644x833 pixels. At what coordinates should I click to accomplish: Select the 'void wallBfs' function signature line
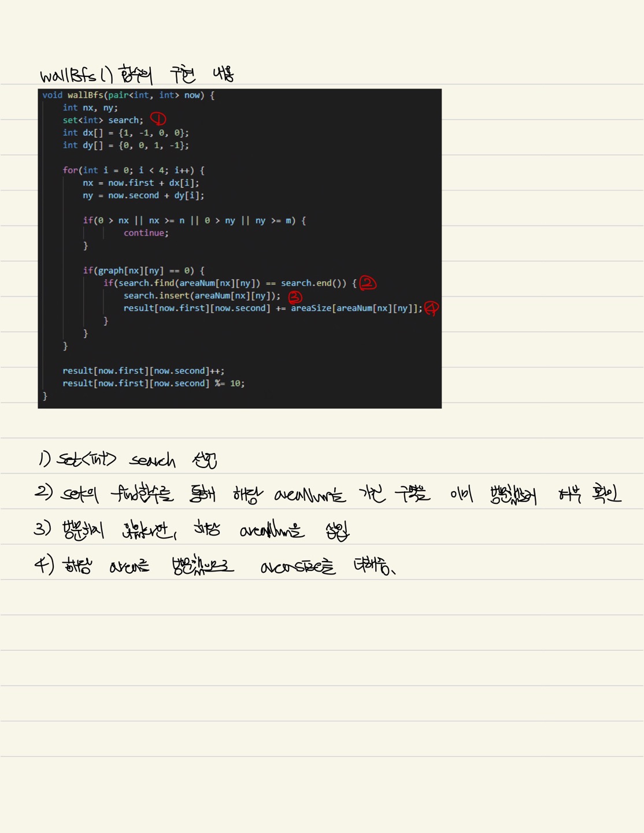[128, 95]
